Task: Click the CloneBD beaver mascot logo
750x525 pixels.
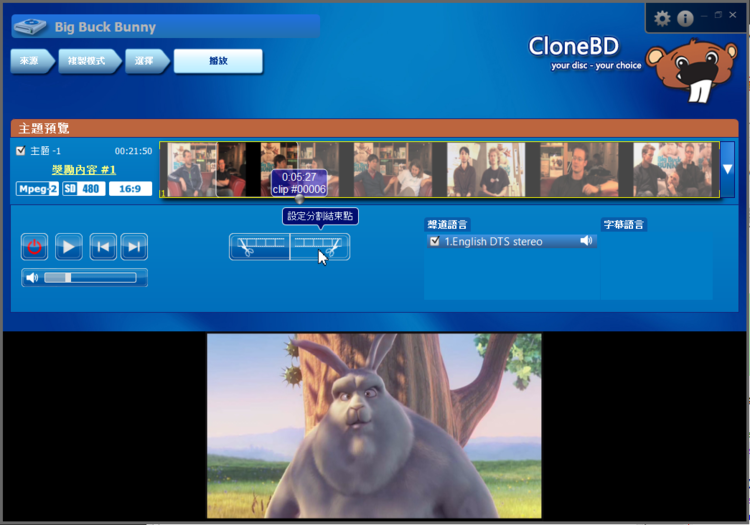Action: 691,70
